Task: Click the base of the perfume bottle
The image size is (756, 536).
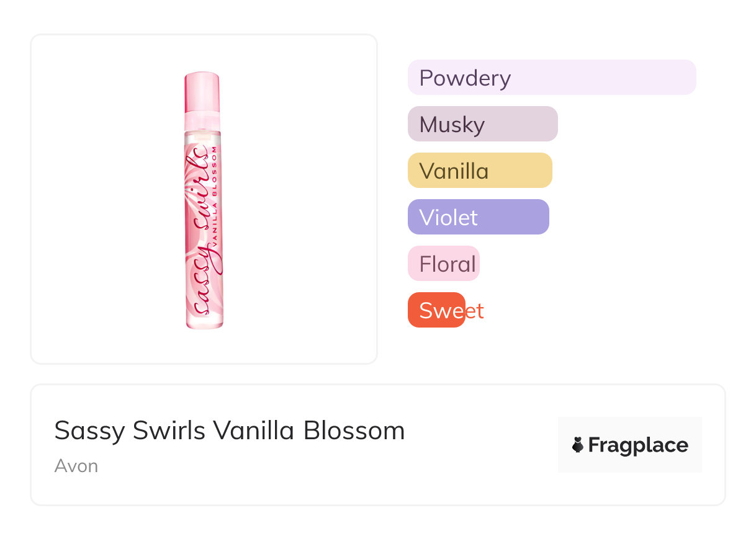Action: [204, 322]
